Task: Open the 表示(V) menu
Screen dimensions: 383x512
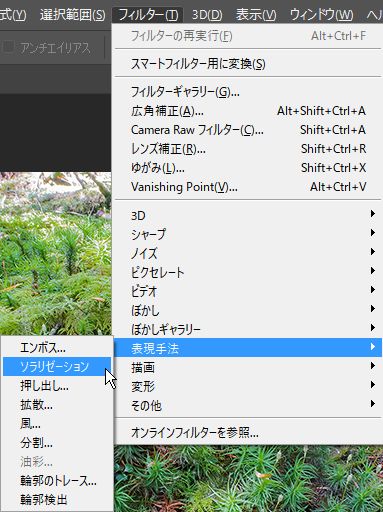Action: [256, 14]
